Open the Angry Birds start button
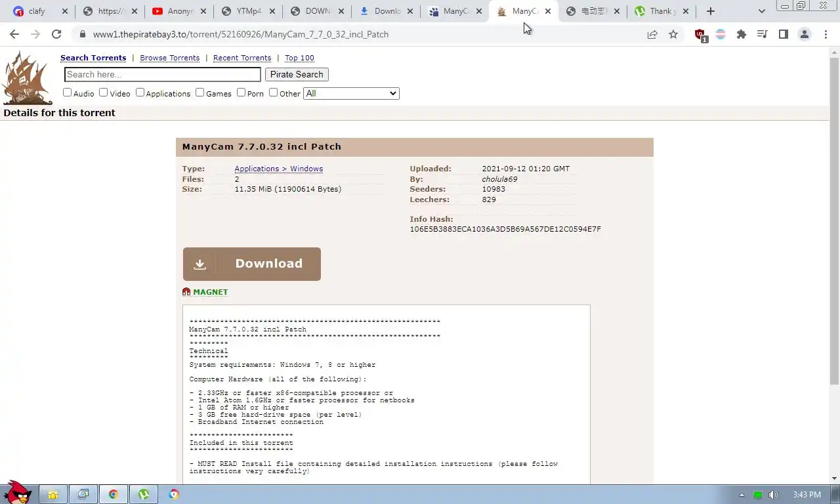 click(x=16, y=492)
